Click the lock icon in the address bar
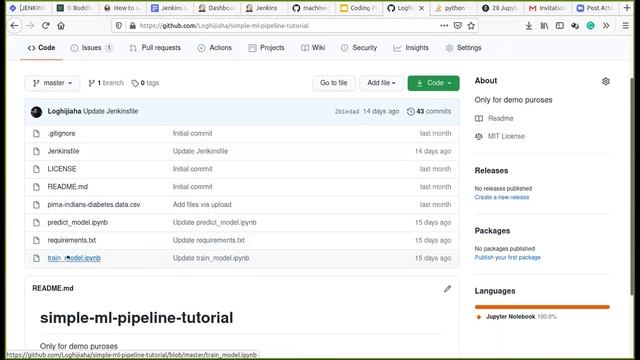640x360 pixels. point(132,26)
